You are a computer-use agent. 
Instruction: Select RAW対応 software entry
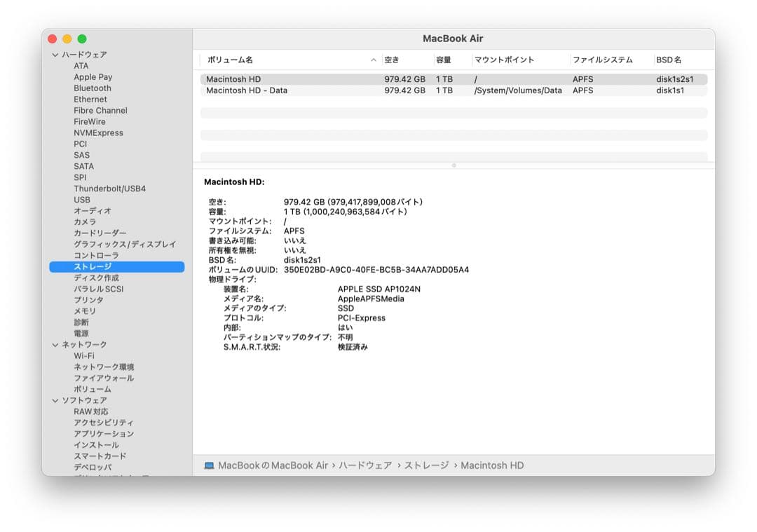click(x=90, y=412)
